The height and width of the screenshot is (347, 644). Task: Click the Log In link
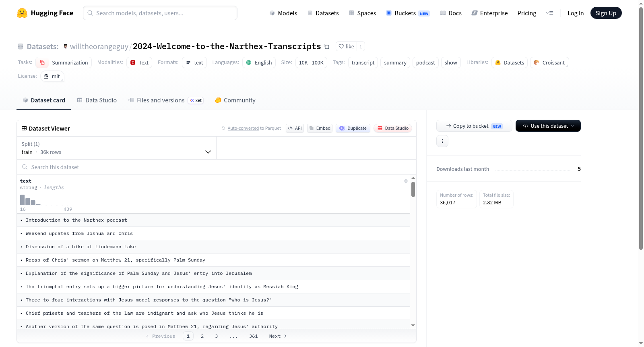576,13
